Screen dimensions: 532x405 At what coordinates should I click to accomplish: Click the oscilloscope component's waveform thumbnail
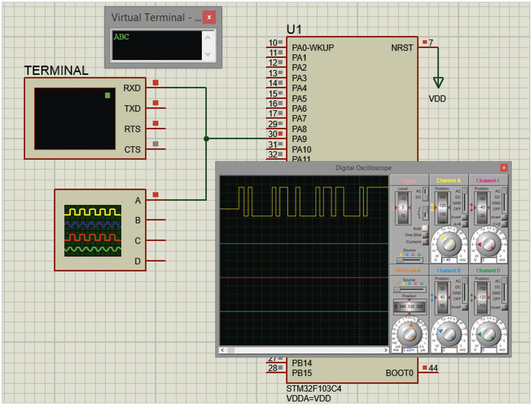coord(93,231)
